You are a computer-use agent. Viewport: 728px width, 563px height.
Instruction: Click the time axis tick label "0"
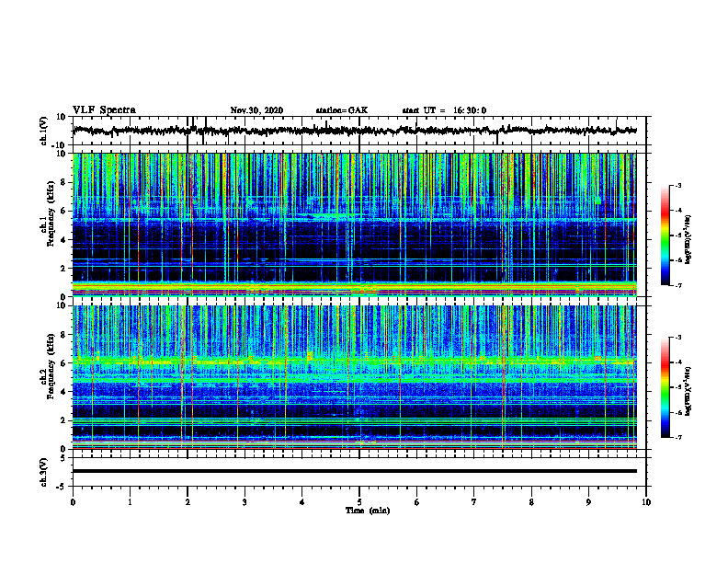(x=73, y=502)
